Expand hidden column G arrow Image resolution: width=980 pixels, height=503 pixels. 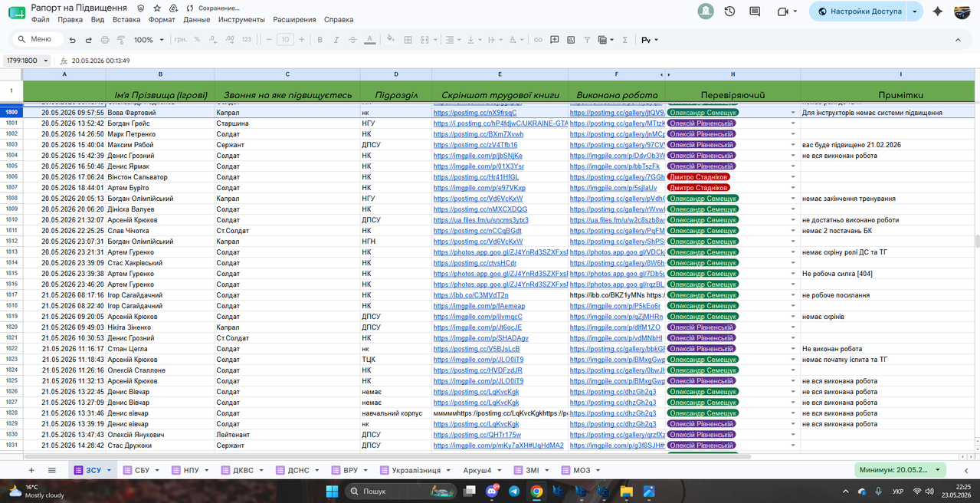point(669,74)
